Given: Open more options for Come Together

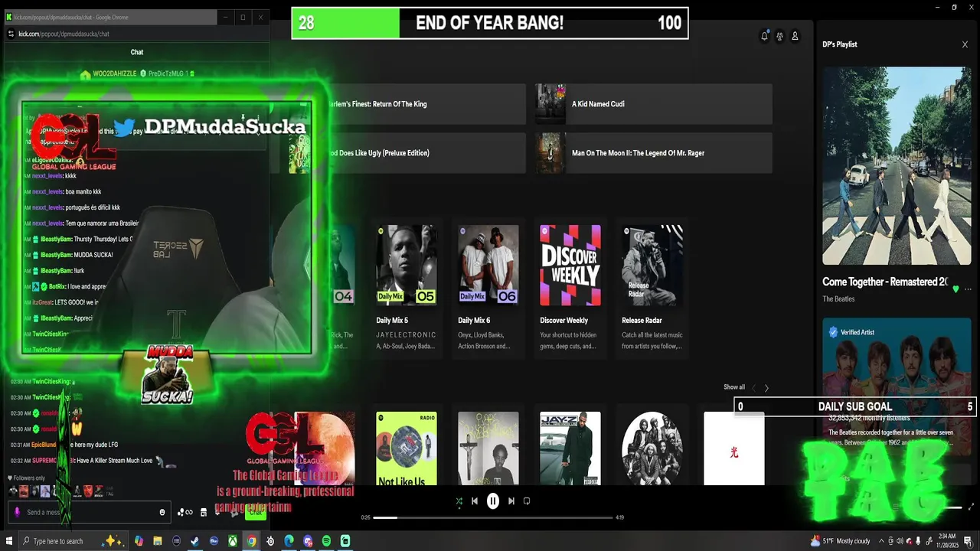Looking at the screenshot, I should pyautogui.click(x=968, y=289).
